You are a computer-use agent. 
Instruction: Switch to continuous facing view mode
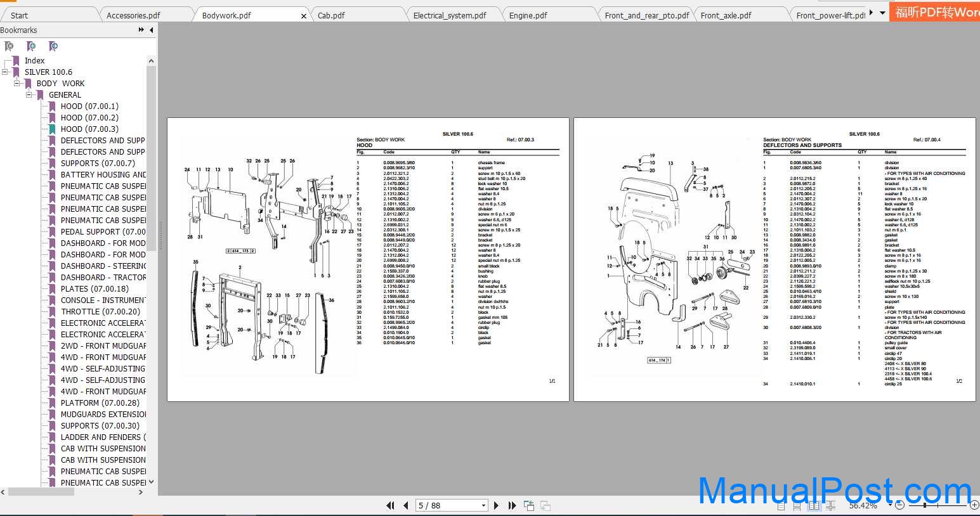point(830,506)
